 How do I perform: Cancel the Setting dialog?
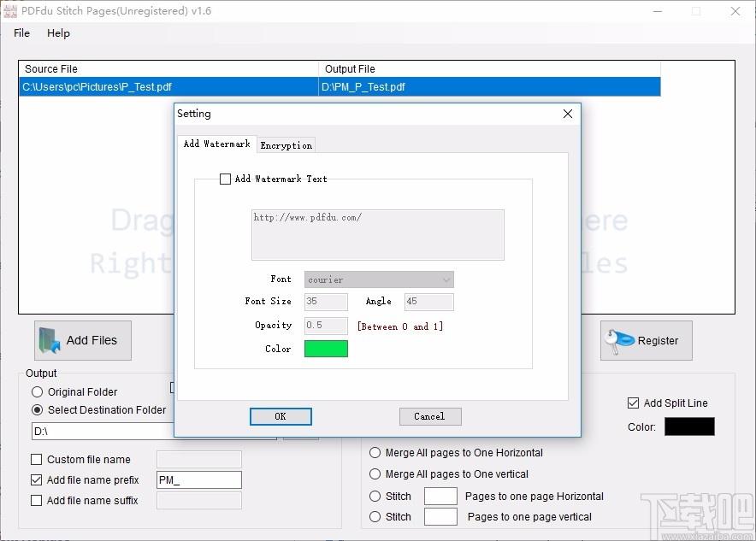click(430, 417)
